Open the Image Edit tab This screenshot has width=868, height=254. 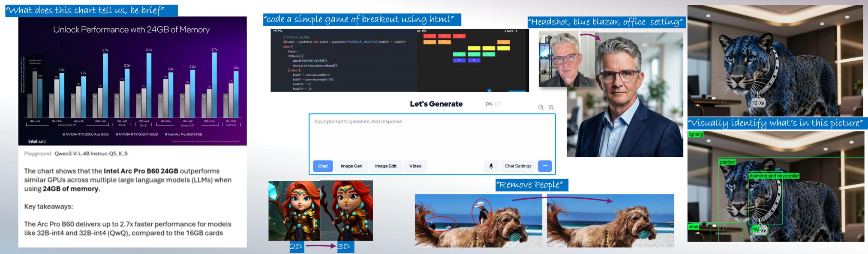click(385, 166)
